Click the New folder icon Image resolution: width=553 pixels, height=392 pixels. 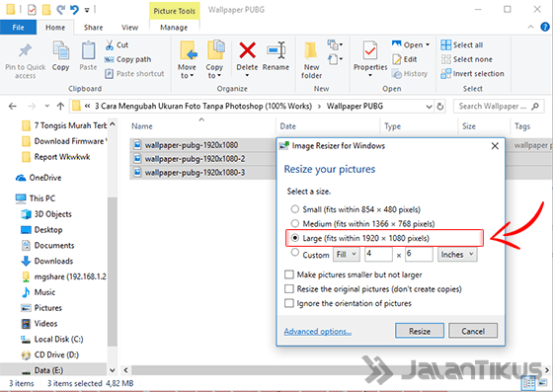311,51
